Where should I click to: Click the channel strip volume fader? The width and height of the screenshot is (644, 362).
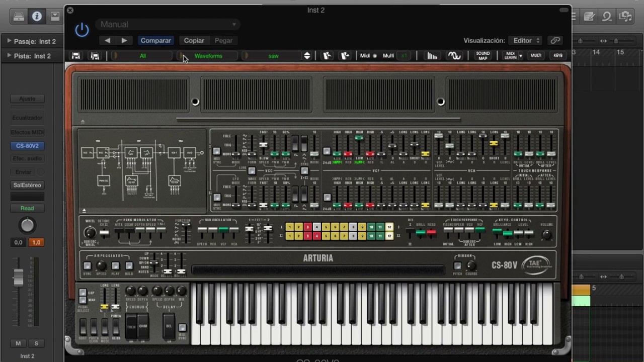18,278
